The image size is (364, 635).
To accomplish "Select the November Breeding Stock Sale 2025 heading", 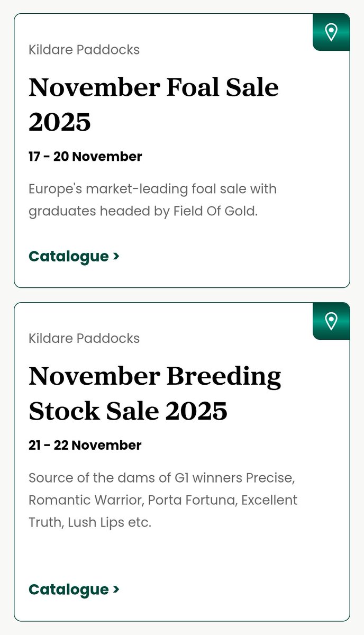I will (155, 393).
